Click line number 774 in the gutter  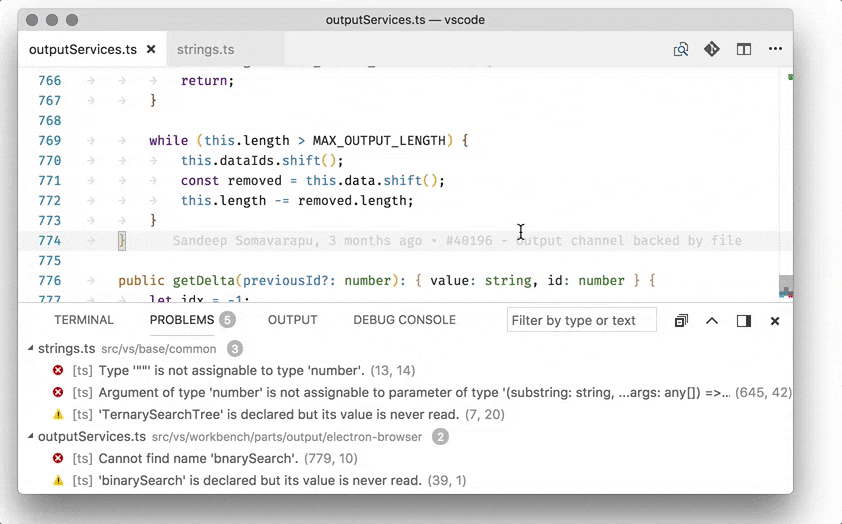click(x=49, y=241)
